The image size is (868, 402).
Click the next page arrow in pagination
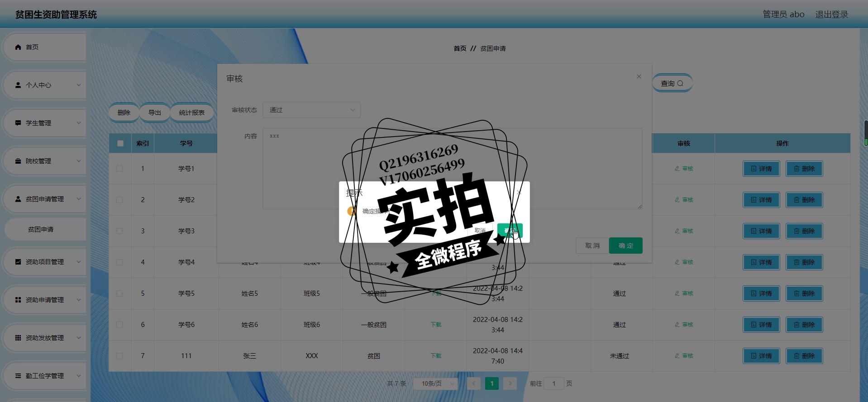pos(510,383)
